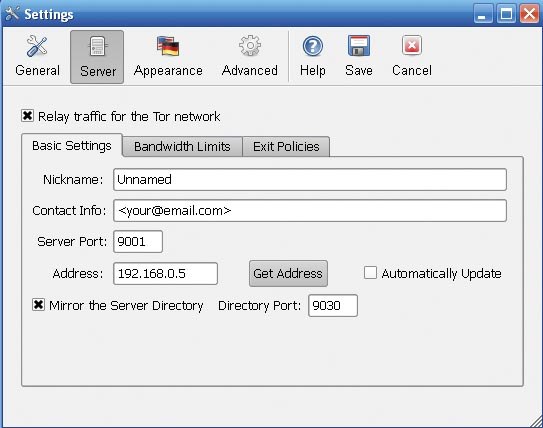The height and width of the screenshot is (428, 543).
Task: Select the Server Port field
Action: click(x=138, y=241)
